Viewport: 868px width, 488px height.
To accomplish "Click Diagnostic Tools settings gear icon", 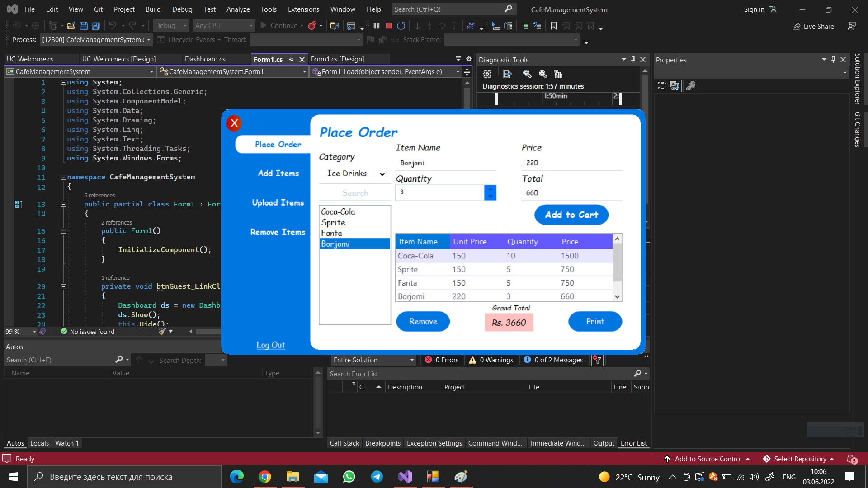I will click(487, 74).
